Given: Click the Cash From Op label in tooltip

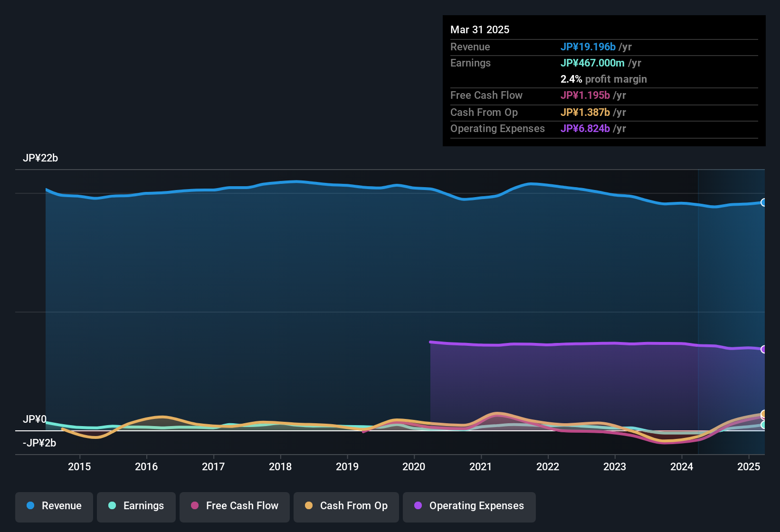Looking at the screenshot, I should pos(484,112).
